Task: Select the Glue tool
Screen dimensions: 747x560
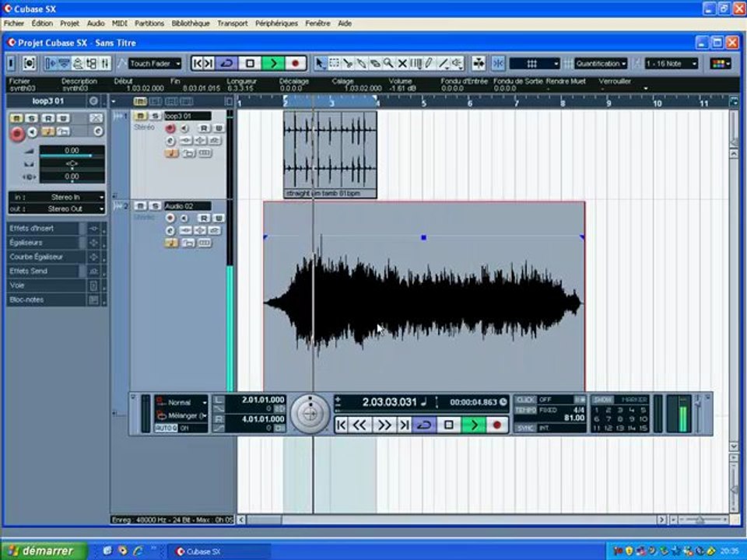Action: click(362, 63)
